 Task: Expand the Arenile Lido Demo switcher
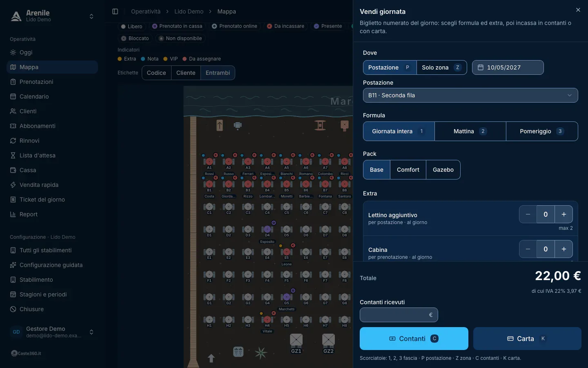pyautogui.click(x=52, y=16)
